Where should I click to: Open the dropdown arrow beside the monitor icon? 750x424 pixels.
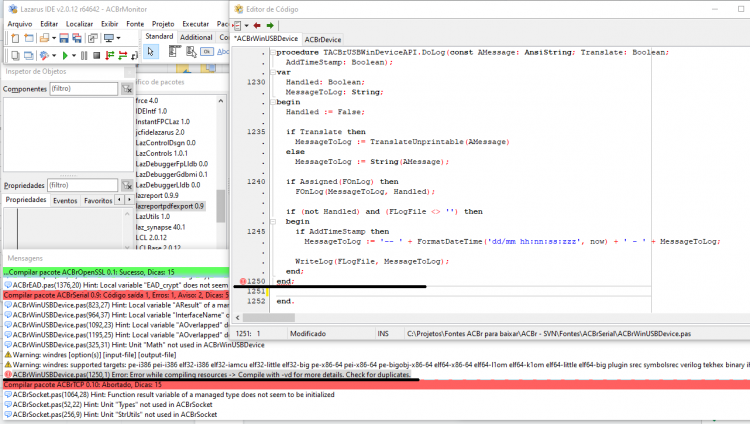pyautogui.click(x=118, y=38)
